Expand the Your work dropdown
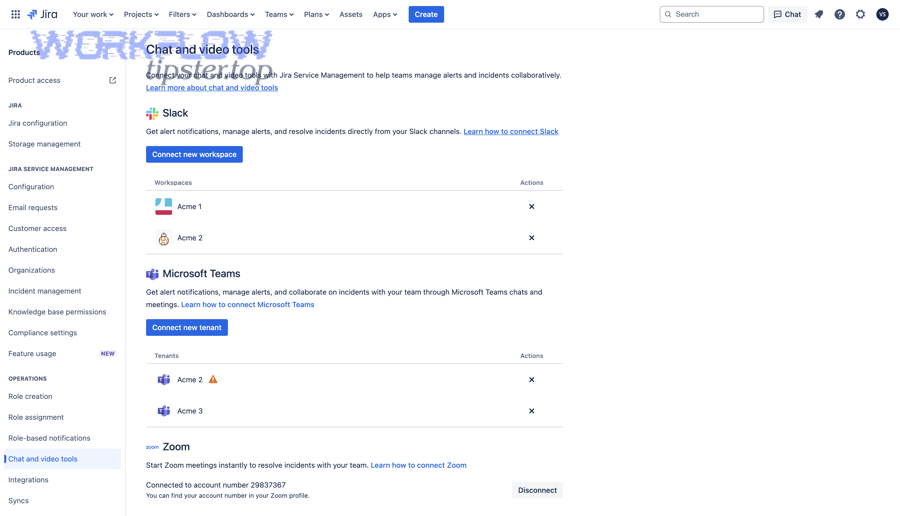900x516 pixels. coord(93,14)
